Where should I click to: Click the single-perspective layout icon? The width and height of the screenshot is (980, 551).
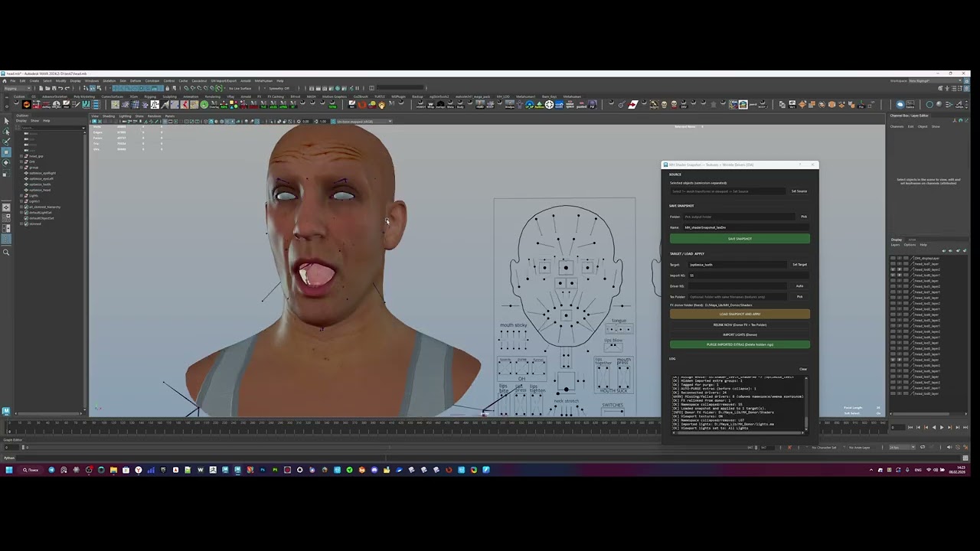coord(6,207)
